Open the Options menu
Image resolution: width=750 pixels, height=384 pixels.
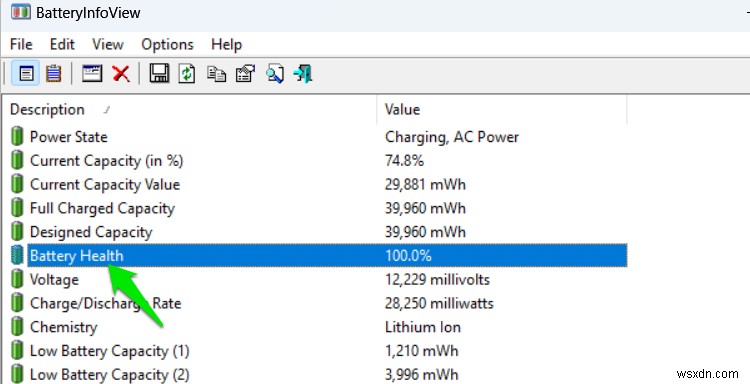click(167, 44)
